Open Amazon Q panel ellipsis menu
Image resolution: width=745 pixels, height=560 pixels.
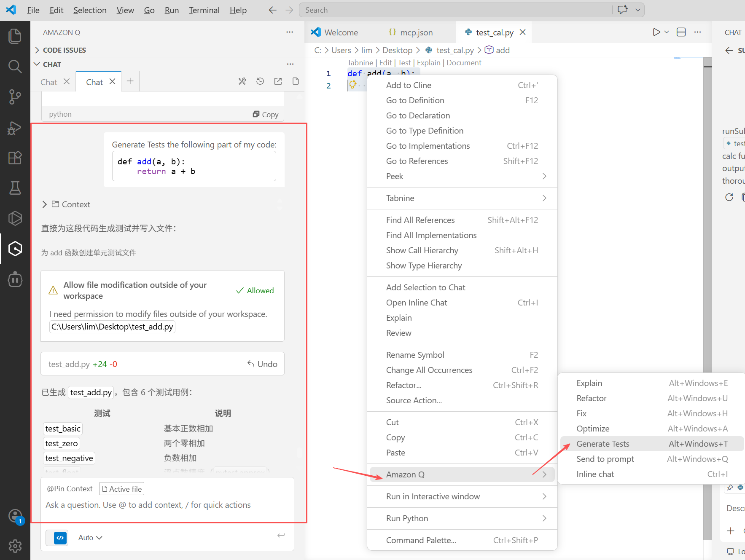290,32
